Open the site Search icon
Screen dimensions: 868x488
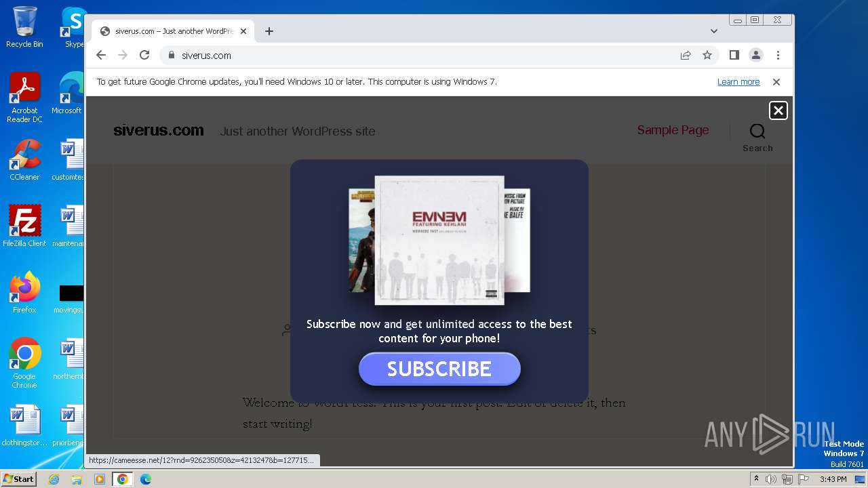tap(757, 138)
